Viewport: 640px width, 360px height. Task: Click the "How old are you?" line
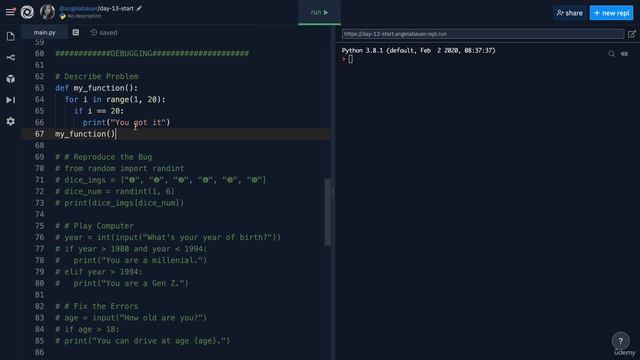coord(131,318)
